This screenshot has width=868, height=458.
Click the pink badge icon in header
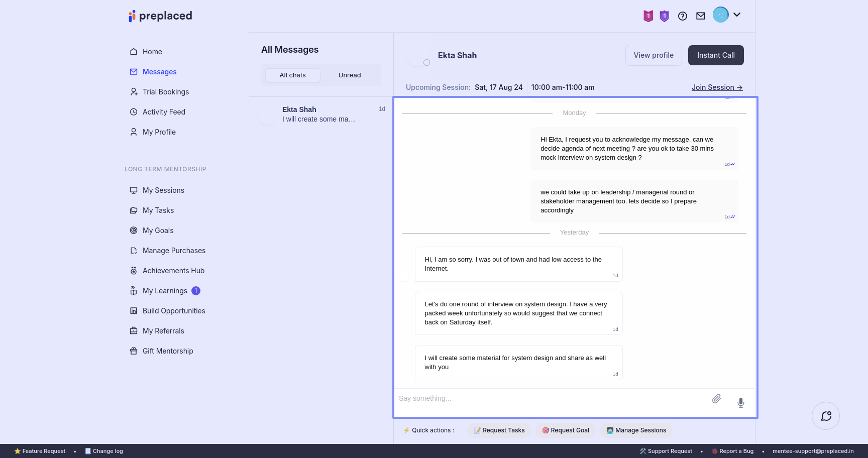[x=648, y=16]
